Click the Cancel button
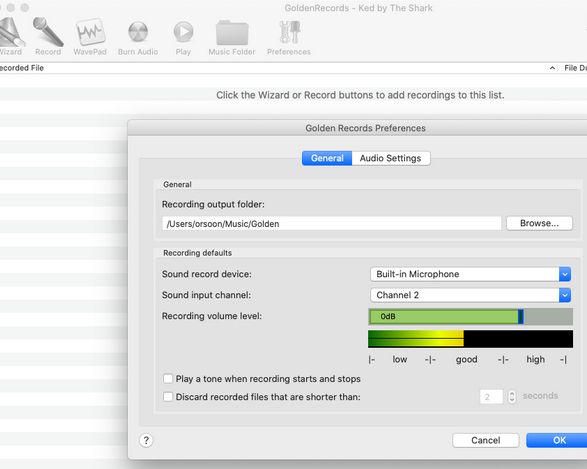The width and height of the screenshot is (587, 469). pos(486,440)
